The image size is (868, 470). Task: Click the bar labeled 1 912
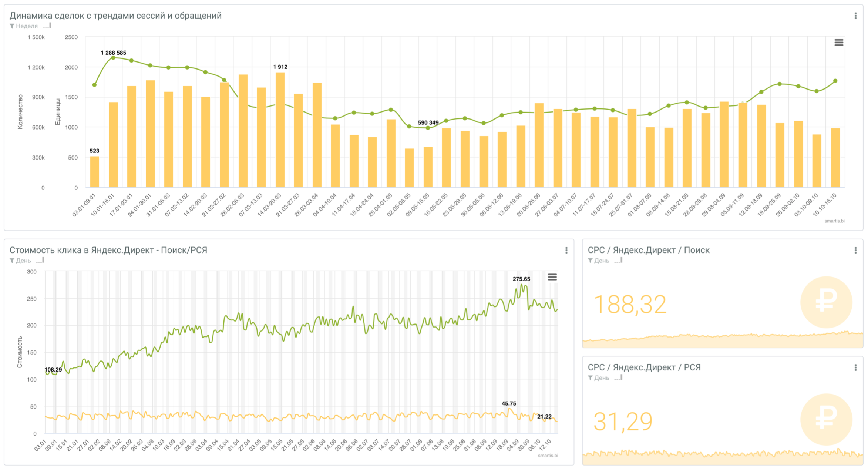[x=280, y=130]
